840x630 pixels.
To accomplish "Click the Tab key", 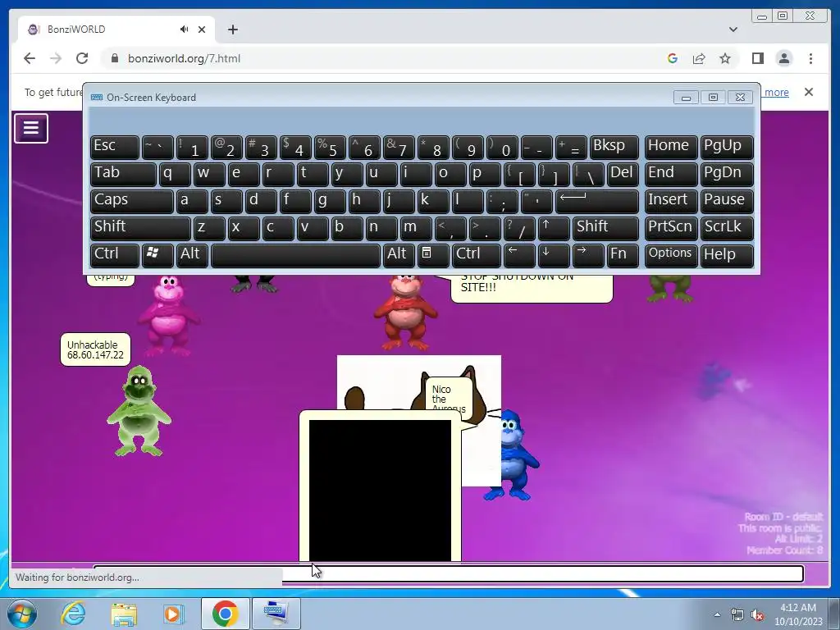I will coord(123,174).
